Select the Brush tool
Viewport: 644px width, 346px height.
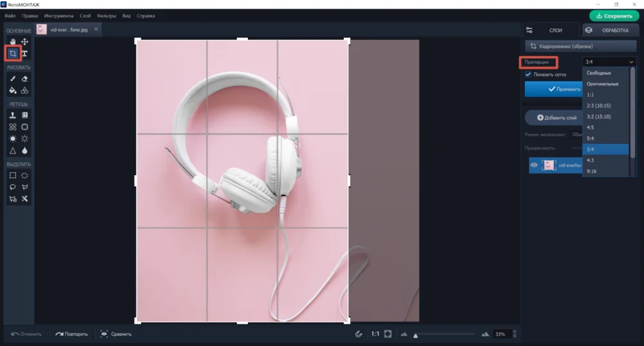[13, 78]
